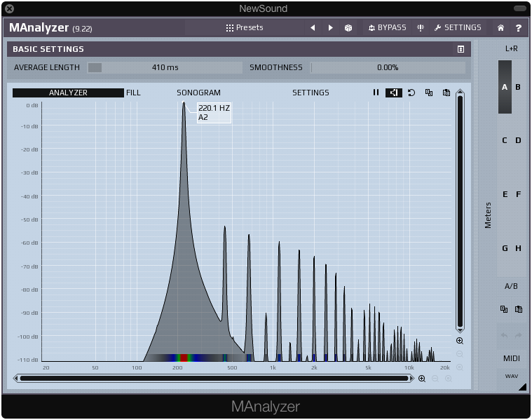Open the L+R channel selector
The height and width of the screenshot is (420, 532).
click(511, 48)
